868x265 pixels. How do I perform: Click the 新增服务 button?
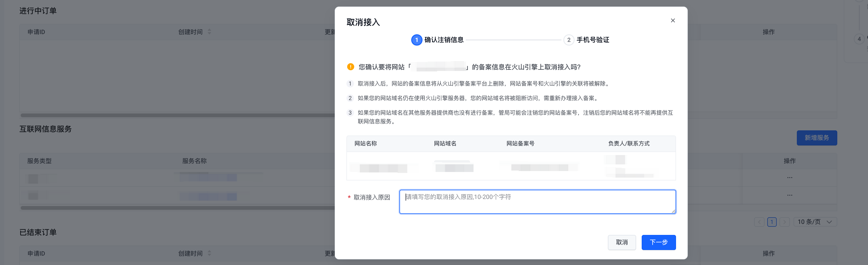[816, 138]
